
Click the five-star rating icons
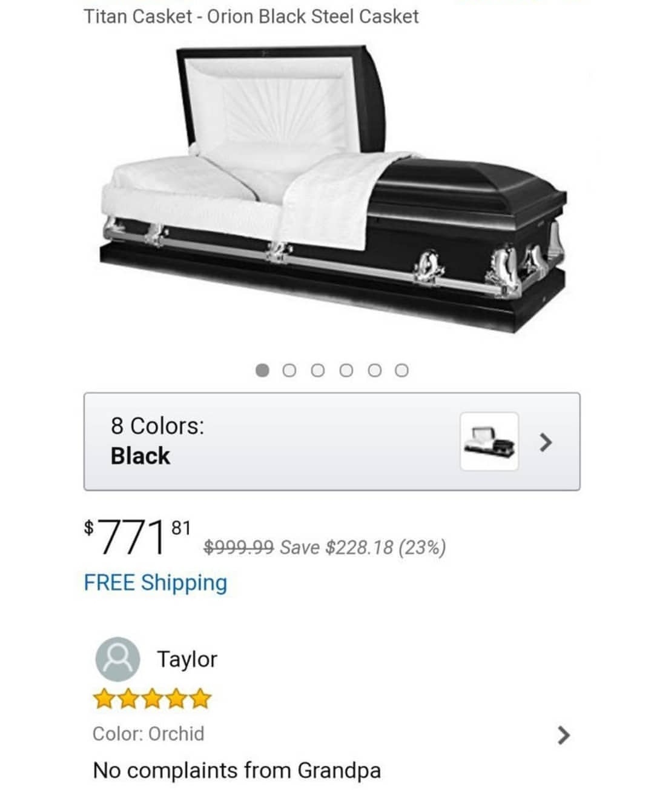(x=152, y=699)
